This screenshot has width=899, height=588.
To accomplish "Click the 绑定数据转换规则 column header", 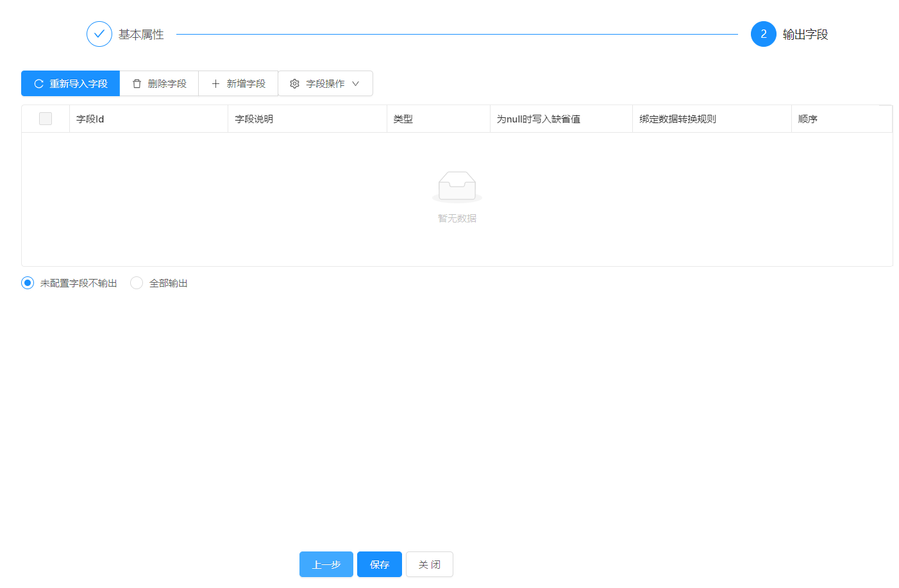I will (x=678, y=119).
